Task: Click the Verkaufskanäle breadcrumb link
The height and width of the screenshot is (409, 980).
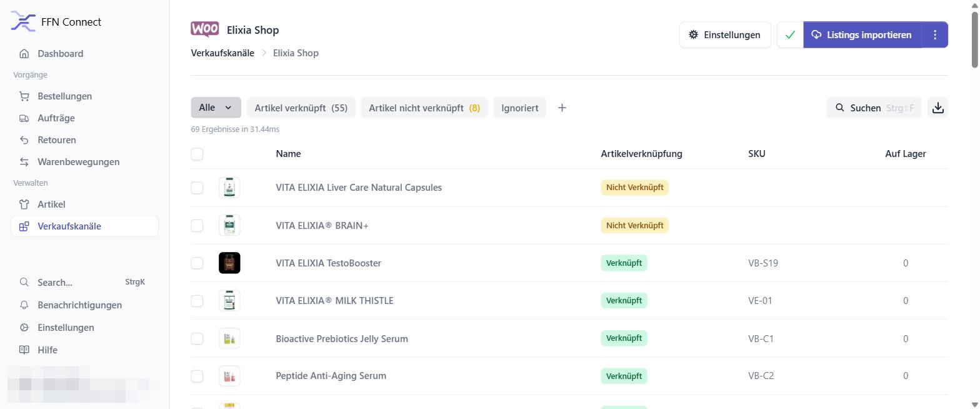Action: point(222,53)
